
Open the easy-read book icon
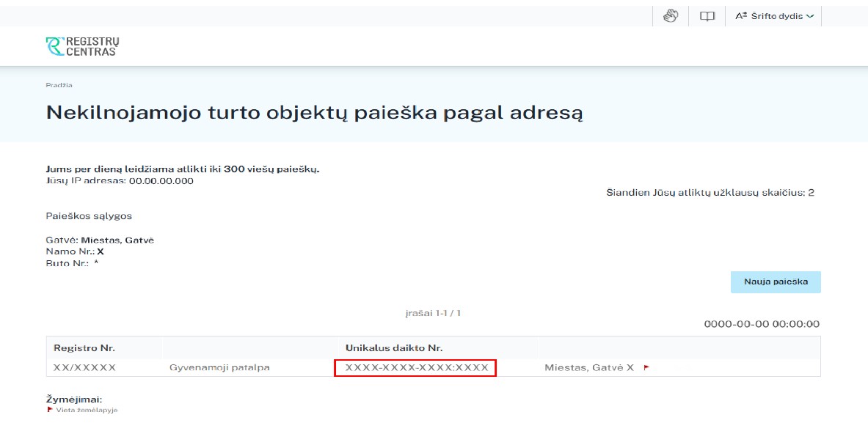tap(707, 16)
